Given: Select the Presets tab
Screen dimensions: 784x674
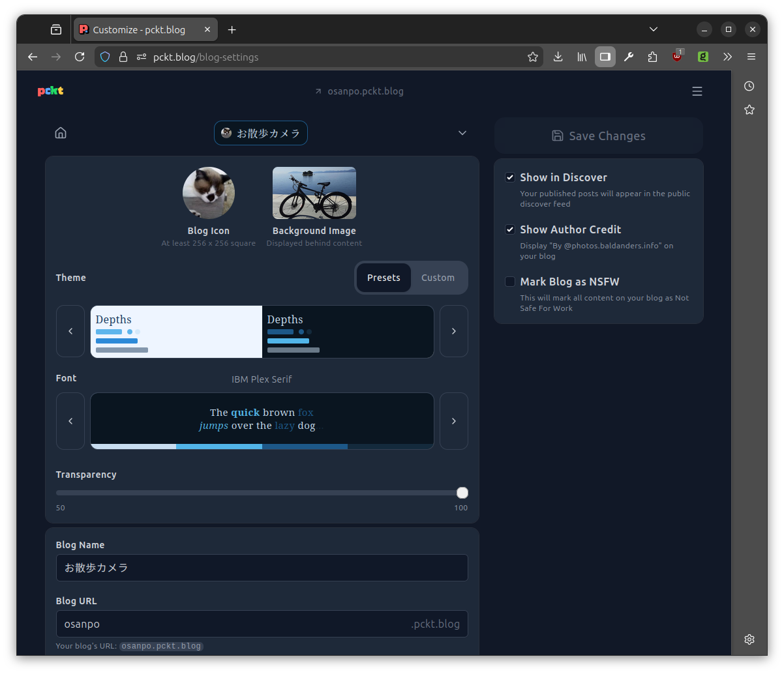Looking at the screenshot, I should tap(384, 278).
